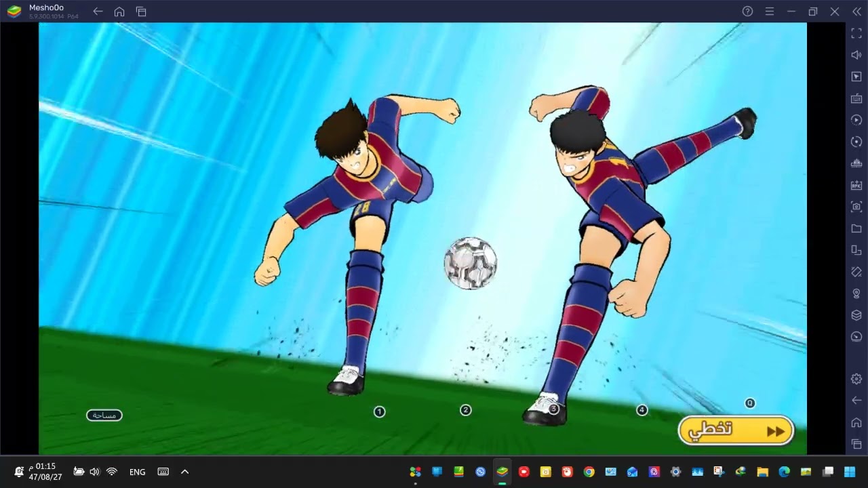Open the BlueStacks hamburger menu
868x488 pixels.
click(x=769, y=12)
